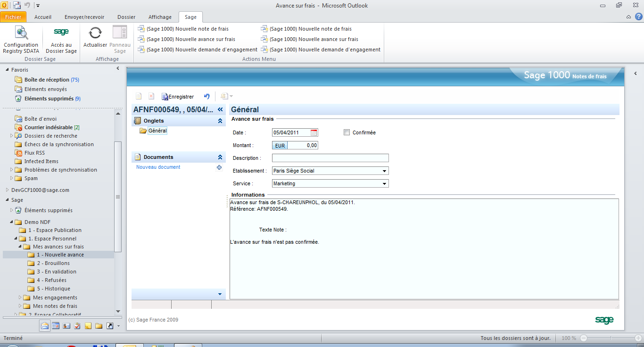Click second (Sage 1000) Nouvelle avance sur frais
The height and width of the screenshot is (347, 644).
click(x=310, y=39)
